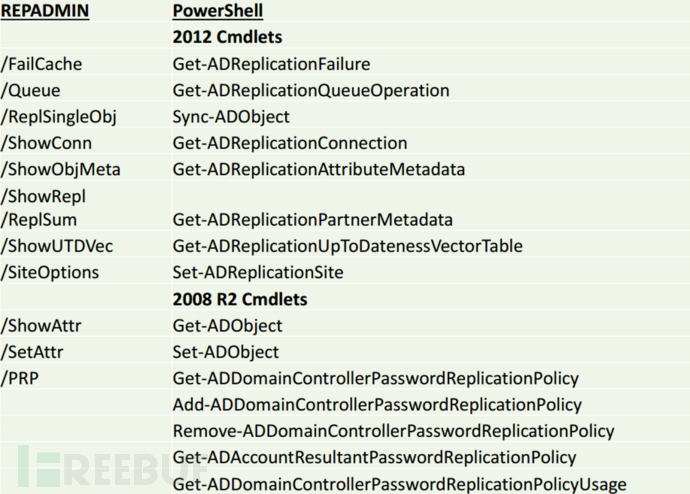Select Get-ADReplicationQueueOperation cmdlet
690x494 pixels.
[x=311, y=91]
